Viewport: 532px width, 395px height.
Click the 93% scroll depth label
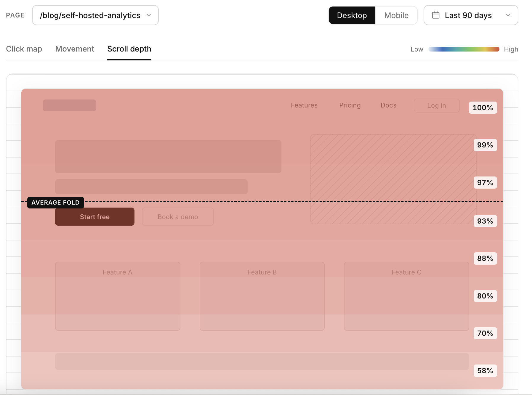click(485, 221)
